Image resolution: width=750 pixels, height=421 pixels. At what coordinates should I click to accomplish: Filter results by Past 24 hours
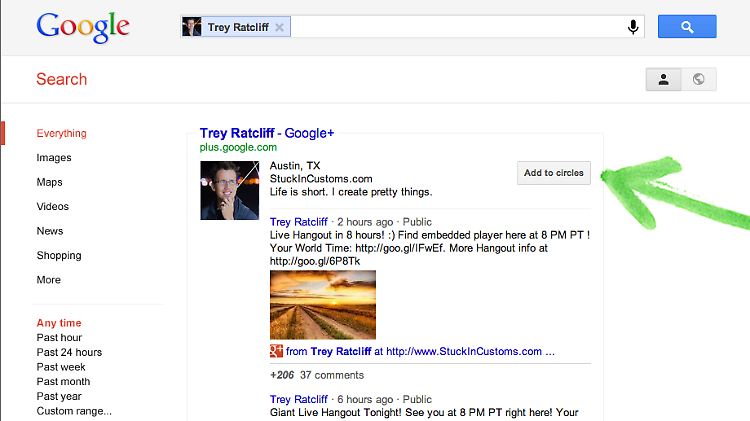(x=69, y=352)
